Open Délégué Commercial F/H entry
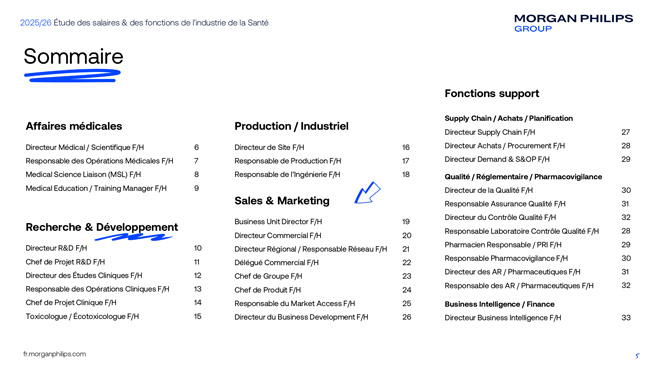 tap(277, 263)
